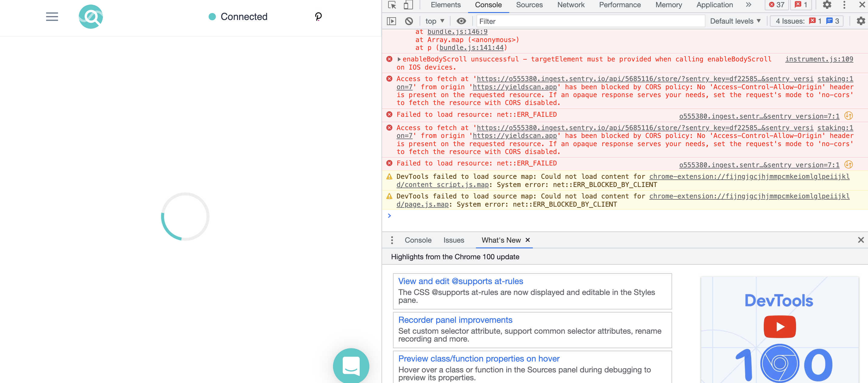Open console settings gear icon
The image size is (868, 383).
tap(861, 21)
